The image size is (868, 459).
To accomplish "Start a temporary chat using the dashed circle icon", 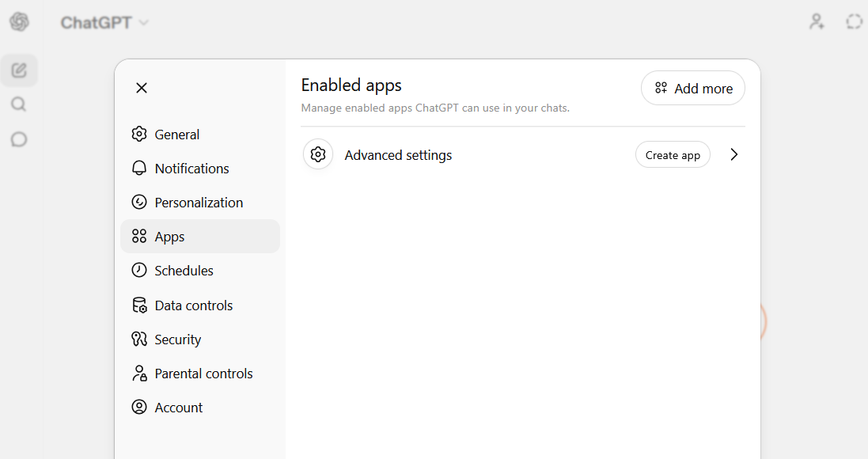I will pos(854,21).
